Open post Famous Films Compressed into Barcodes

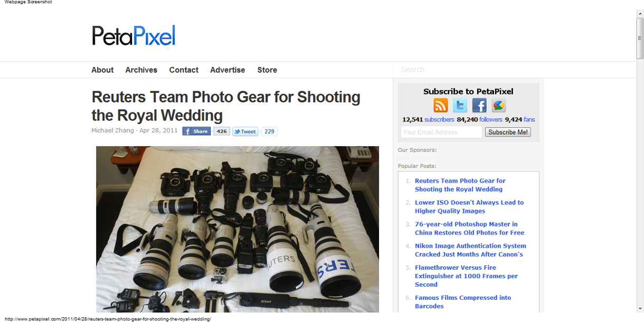click(x=463, y=302)
